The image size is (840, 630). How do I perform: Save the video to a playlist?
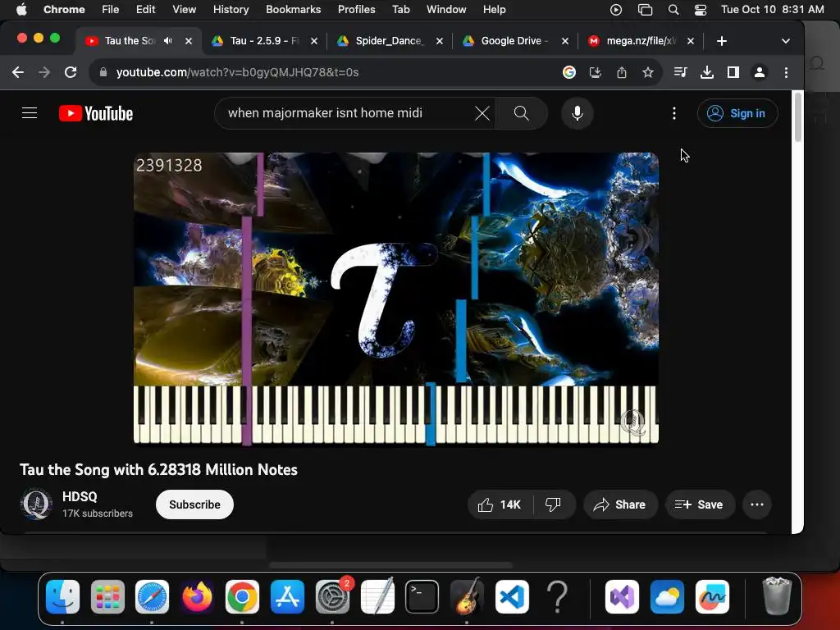tap(700, 504)
